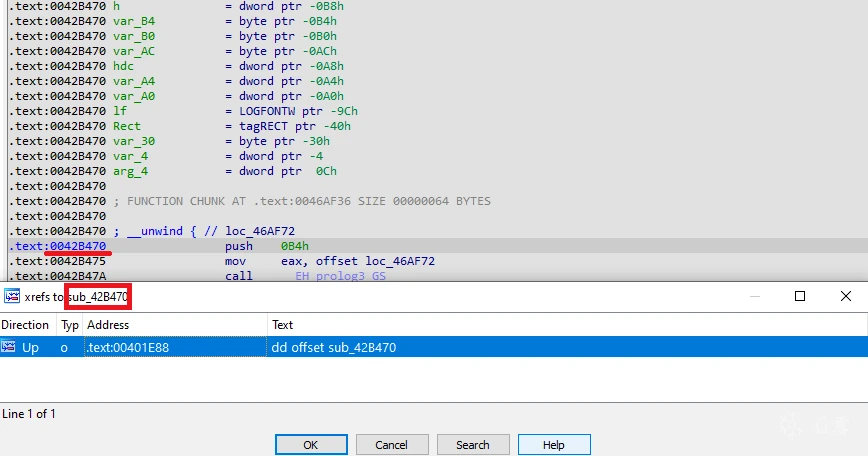Close the xrefs dialog window

pyautogui.click(x=846, y=296)
